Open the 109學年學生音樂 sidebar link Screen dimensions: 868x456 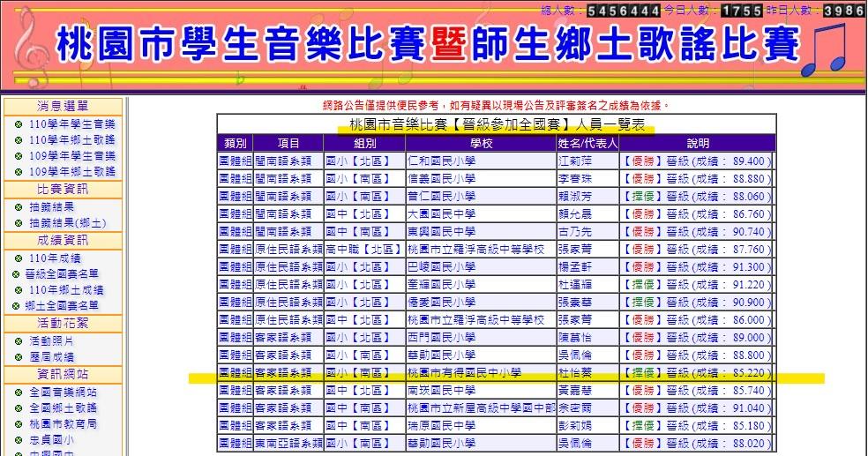coord(71,156)
